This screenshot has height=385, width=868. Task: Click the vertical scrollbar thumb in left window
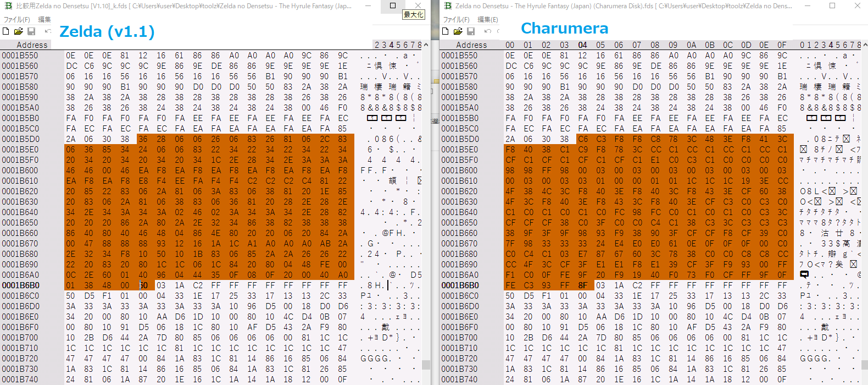point(426,365)
